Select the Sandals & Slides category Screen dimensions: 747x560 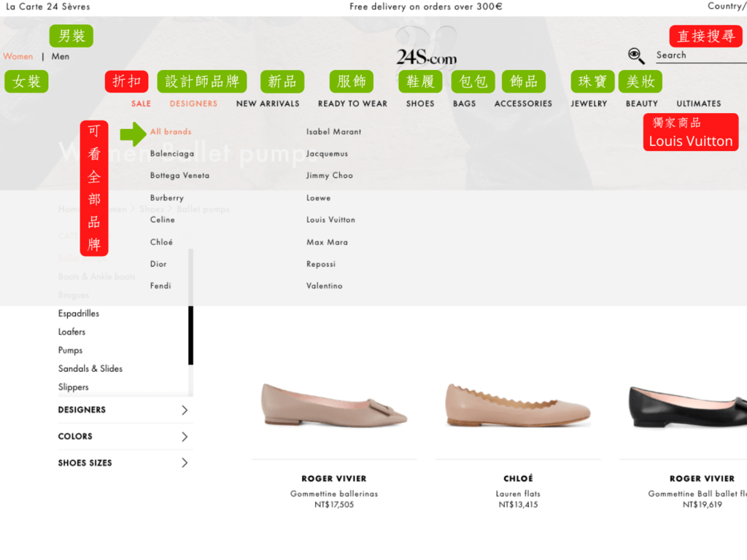(x=90, y=368)
